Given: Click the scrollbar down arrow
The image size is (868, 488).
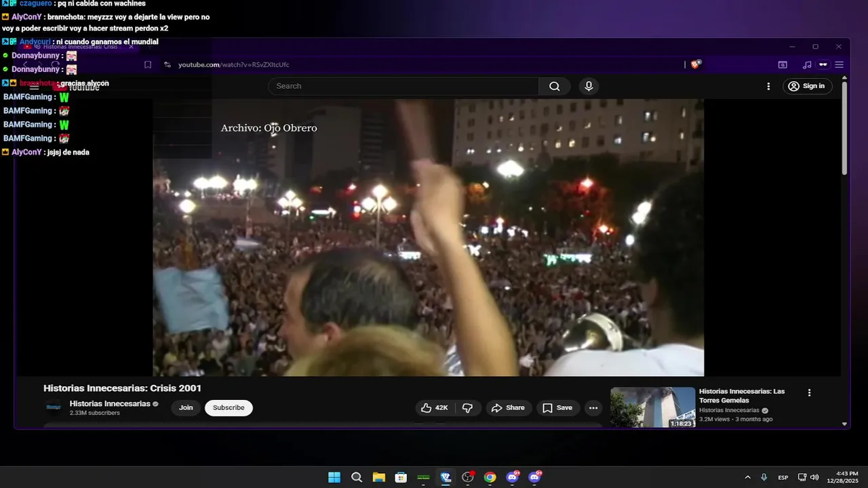Looking at the screenshot, I should [x=844, y=424].
